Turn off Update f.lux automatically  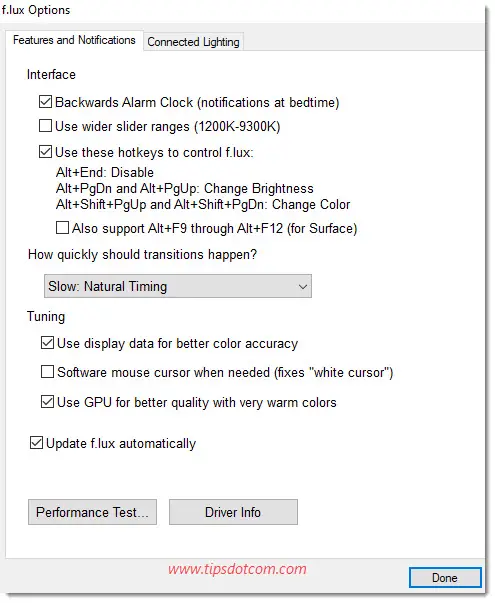pyautogui.click(x=36, y=443)
